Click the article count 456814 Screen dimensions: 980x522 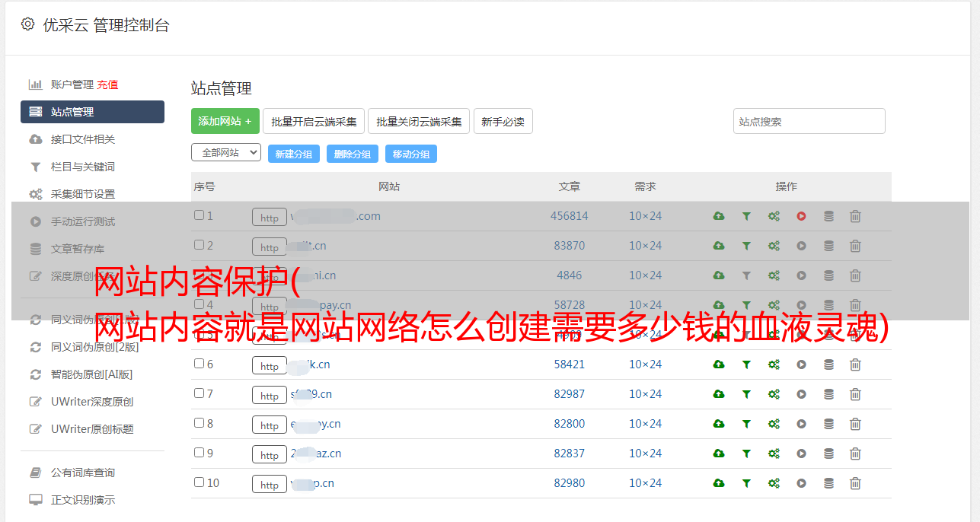(570, 216)
